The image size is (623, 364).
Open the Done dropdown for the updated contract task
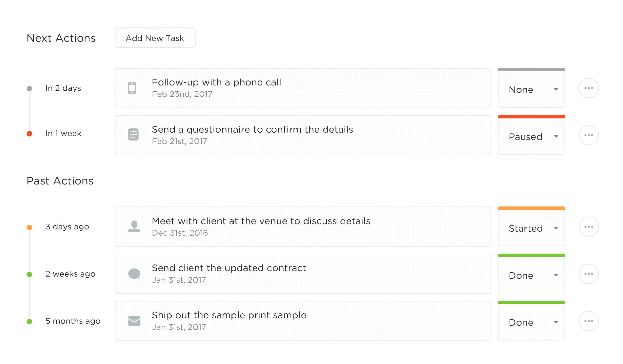[532, 274]
